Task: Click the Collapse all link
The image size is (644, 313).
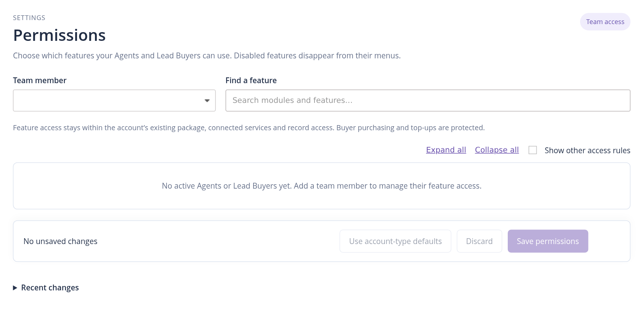Action: coord(497,150)
